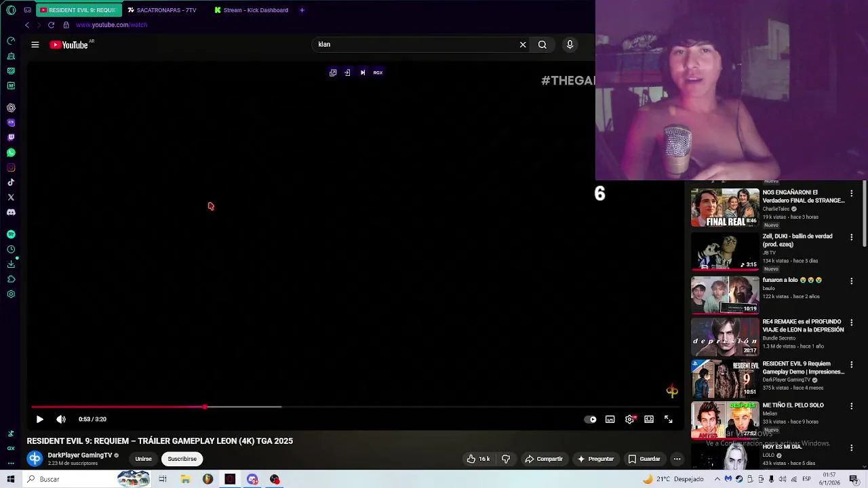This screenshot has width=868, height=488.
Task: Play the video
Action: point(39,420)
